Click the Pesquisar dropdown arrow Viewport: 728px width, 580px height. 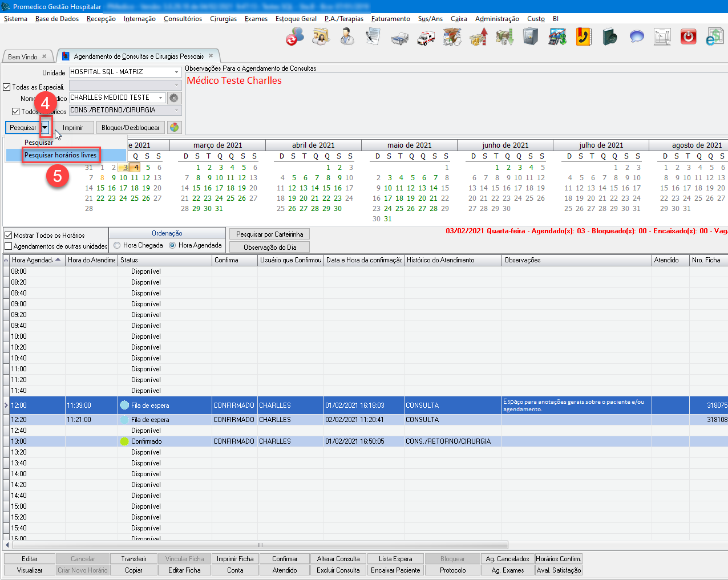coord(45,127)
